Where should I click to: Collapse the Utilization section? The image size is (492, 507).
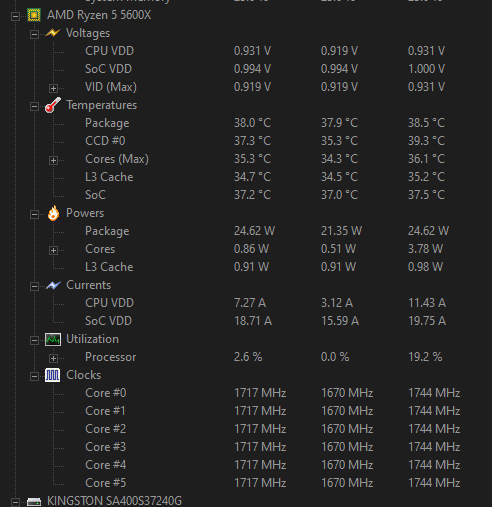pyautogui.click(x=34, y=340)
